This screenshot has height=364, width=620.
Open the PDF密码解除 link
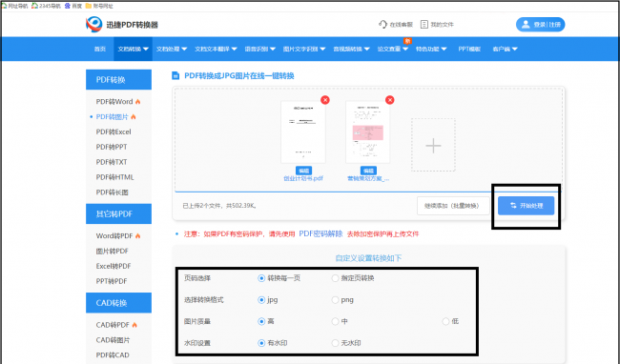[320, 233]
